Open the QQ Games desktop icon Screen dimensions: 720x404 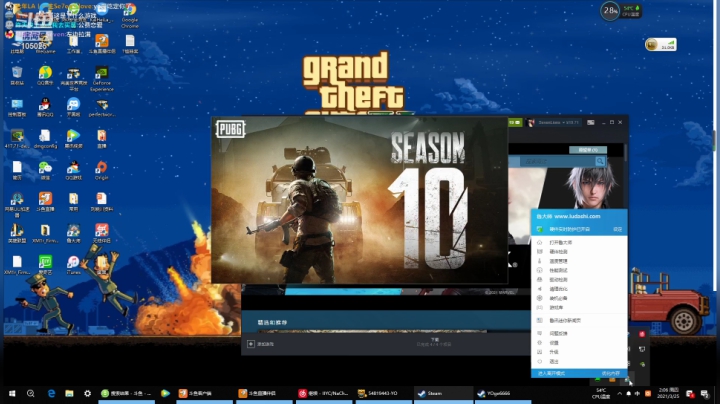[x=73, y=170]
